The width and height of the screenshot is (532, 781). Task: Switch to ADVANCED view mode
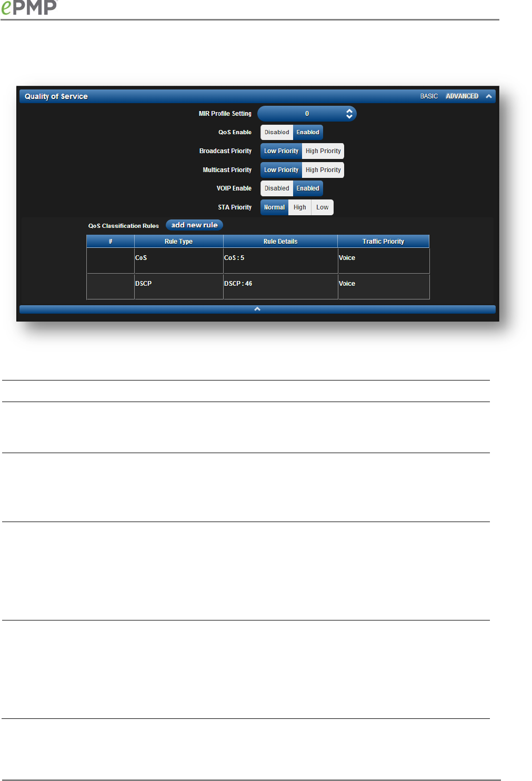462,96
